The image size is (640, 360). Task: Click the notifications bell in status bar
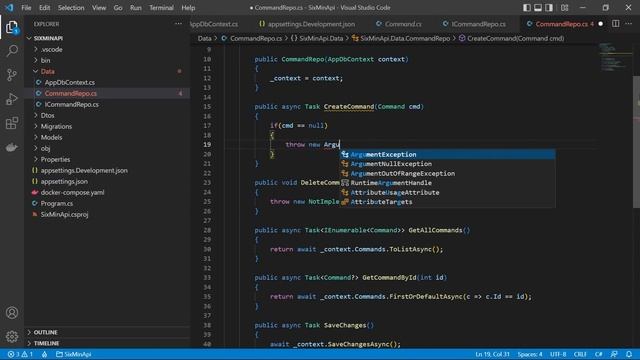click(x=629, y=354)
